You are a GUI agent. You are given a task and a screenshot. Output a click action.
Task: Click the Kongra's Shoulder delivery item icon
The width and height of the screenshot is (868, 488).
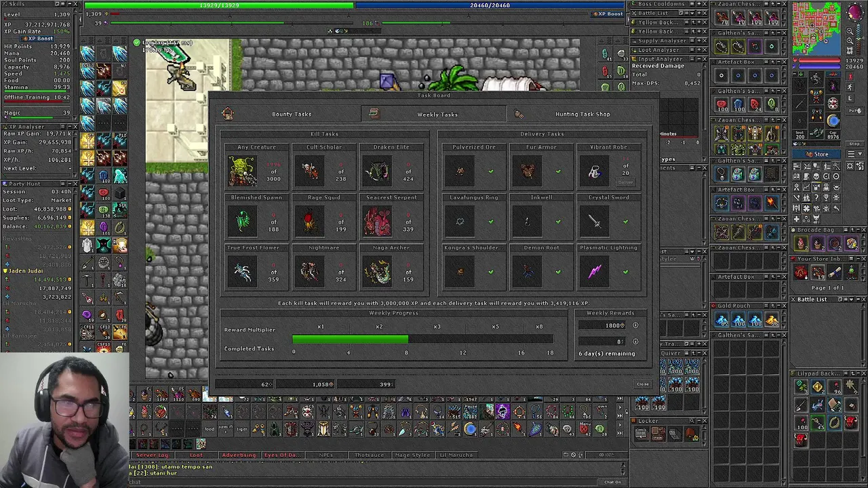[460, 272]
